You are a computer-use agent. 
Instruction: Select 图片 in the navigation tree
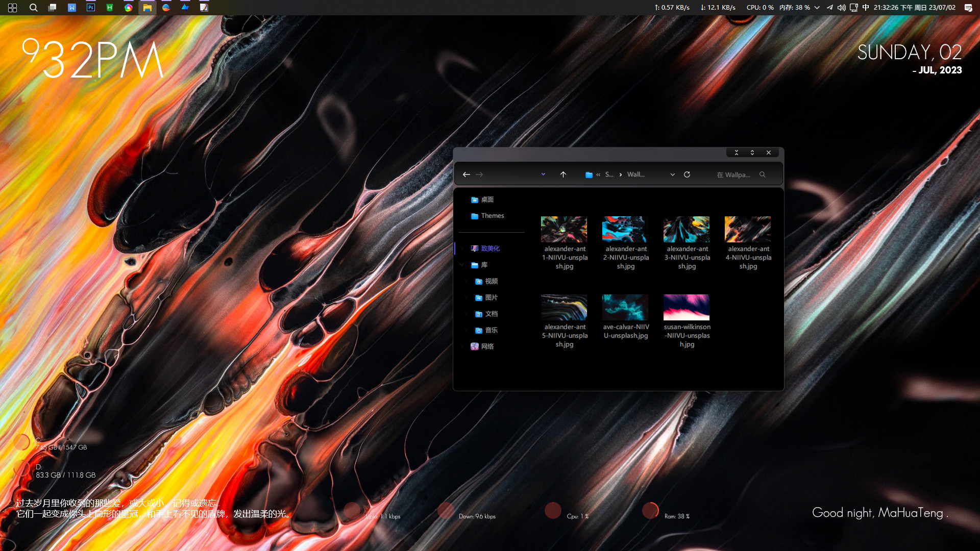pyautogui.click(x=491, y=297)
